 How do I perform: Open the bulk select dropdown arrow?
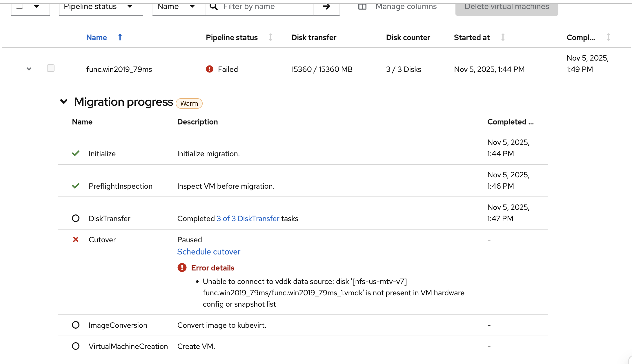tap(37, 6)
